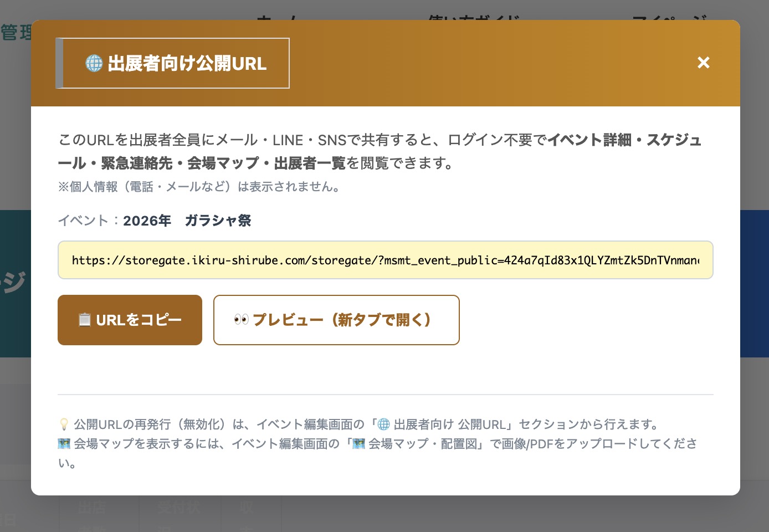
Task: Click the globe icon in dialog title
Action: pos(94,63)
